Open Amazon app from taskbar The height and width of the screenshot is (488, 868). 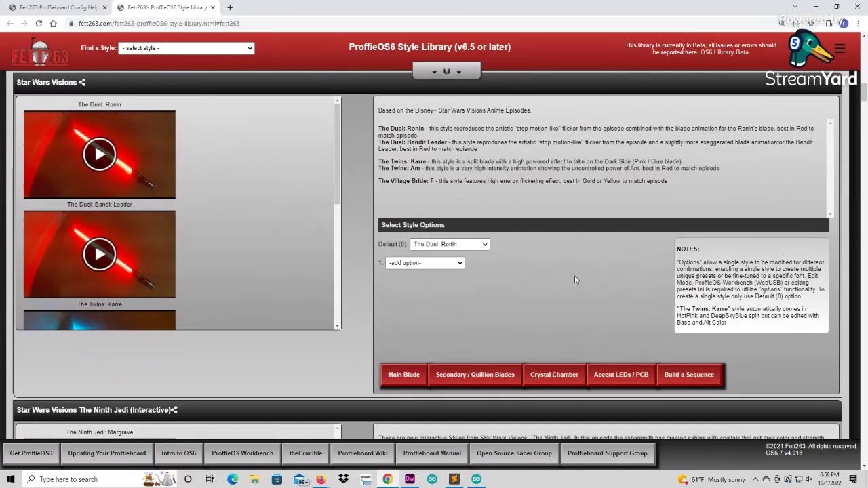point(366,479)
